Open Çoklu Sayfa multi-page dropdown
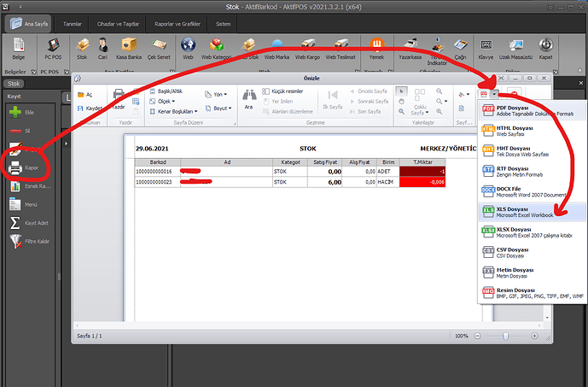The image size is (588, 387). pyautogui.click(x=420, y=102)
